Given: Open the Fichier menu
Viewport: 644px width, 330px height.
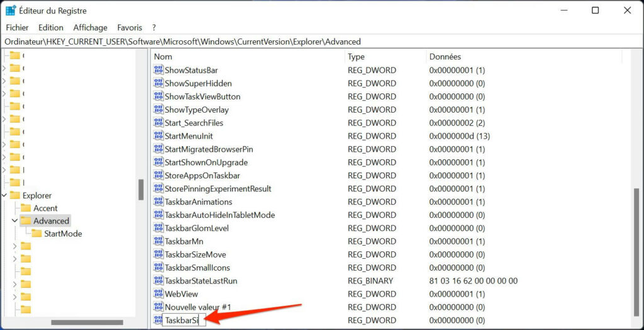Looking at the screenshot, I should coord(17,28).
